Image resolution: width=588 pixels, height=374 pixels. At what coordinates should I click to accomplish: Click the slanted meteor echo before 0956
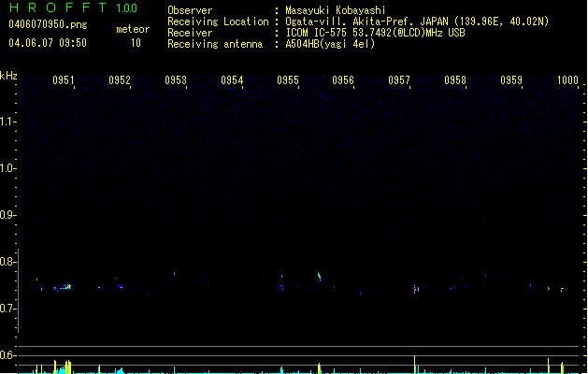pyautogui.click(x=319, y=276)
